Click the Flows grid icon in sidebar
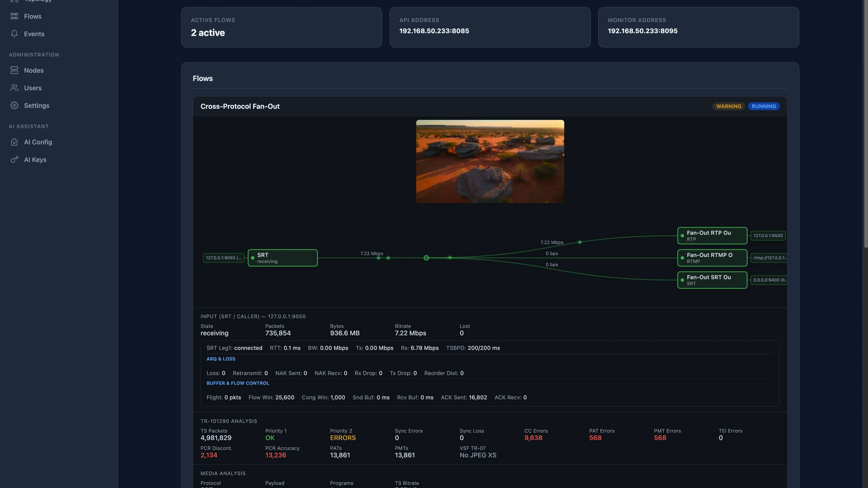This screenshot has height=488, width=868. [x=14, y=16]
